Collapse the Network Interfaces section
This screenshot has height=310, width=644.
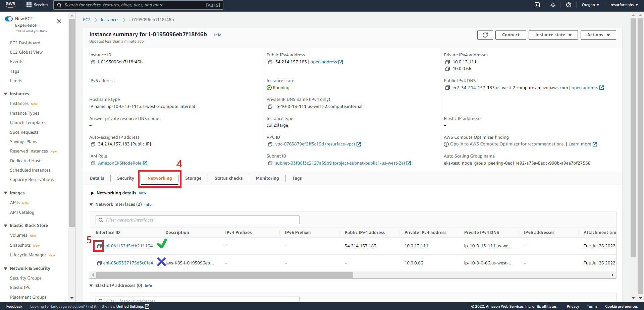[91, 204]
